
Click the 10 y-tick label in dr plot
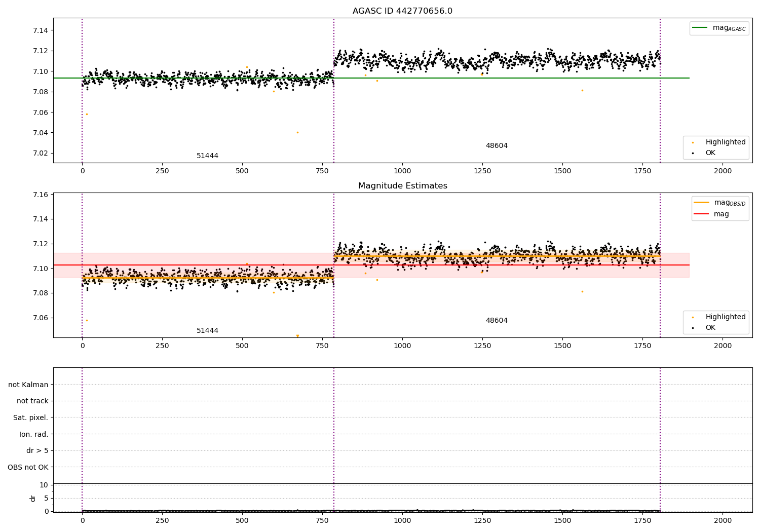click(44, 485)
